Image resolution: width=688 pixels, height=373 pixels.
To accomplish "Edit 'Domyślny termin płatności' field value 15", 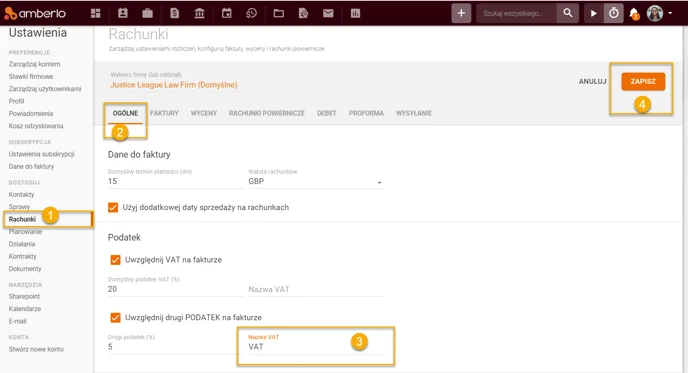I will [176, 181].
